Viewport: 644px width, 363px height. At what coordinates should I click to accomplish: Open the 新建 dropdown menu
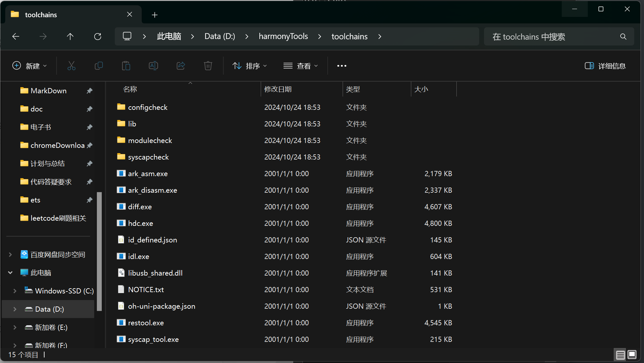coord(30,66)
